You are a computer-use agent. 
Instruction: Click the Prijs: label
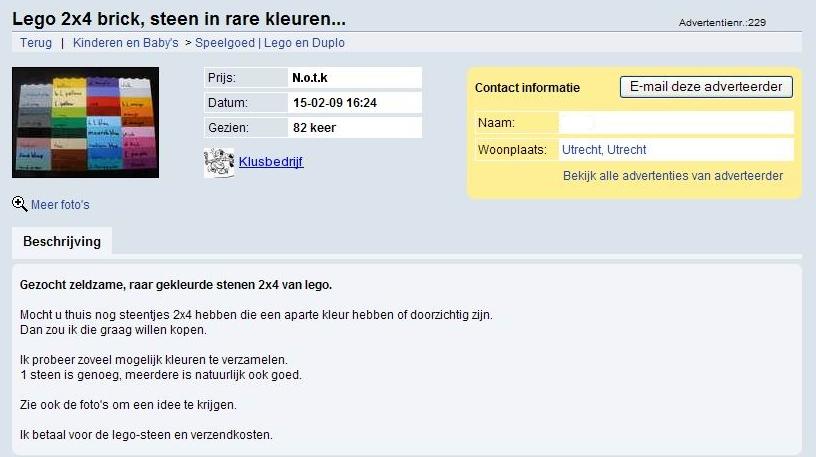coord(222,78)
